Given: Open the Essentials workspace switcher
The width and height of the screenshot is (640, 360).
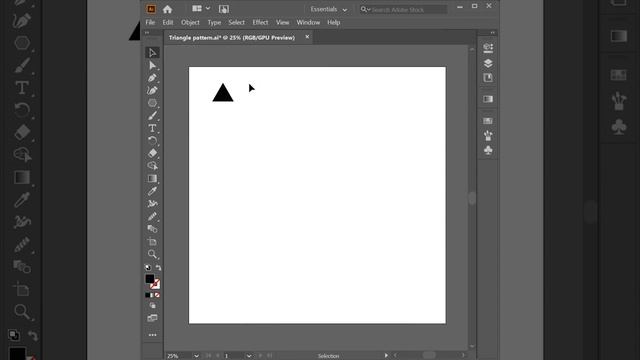Looking at the screenshot, I should (x=329, y=9).
